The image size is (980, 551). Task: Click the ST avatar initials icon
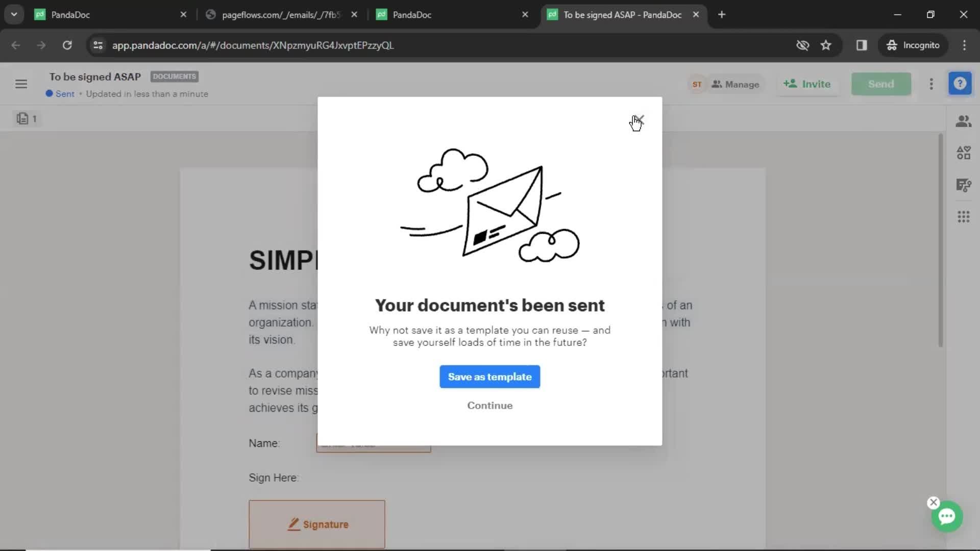[x=697, y=84]
